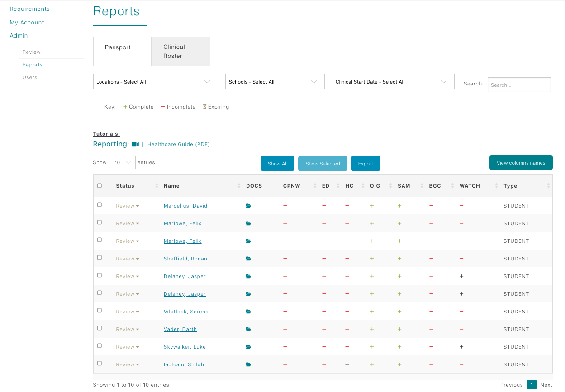Expand the Review dropdown for Marlowe, Felix
The height and width of the screenshot is (392, 565).
point(127,223)
